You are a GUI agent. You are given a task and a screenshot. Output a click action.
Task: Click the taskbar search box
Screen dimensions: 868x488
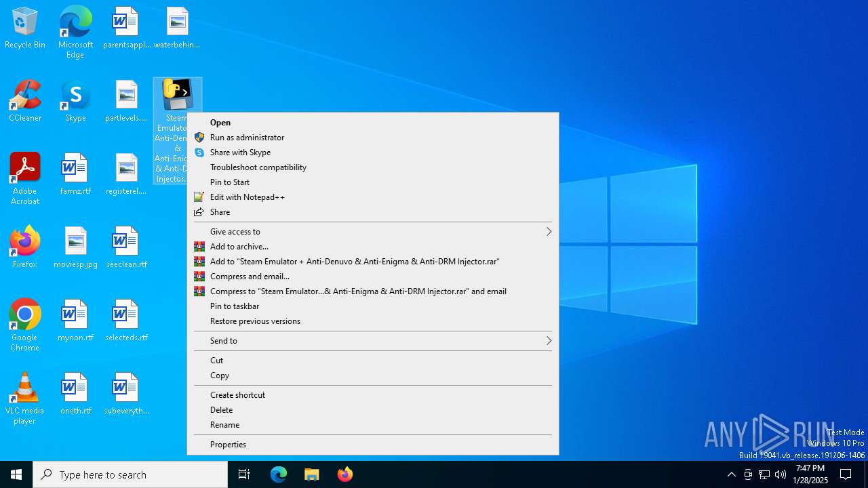click(130, 474)
